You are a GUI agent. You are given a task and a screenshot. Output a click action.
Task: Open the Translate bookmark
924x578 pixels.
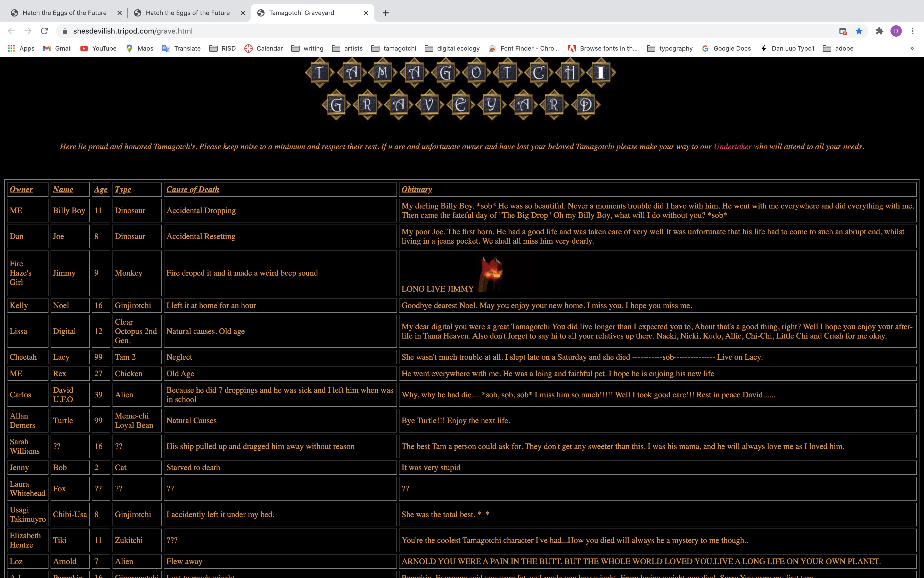click(x=181, y=49)
